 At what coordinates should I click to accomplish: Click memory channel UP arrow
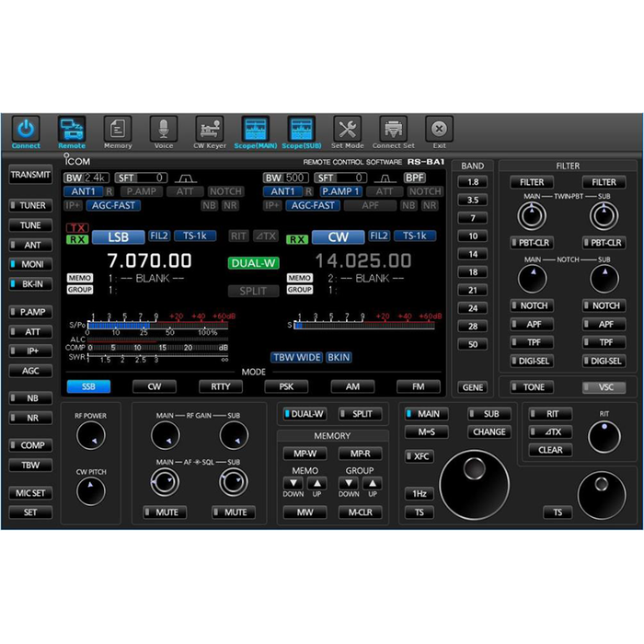[x=317, y=483]
